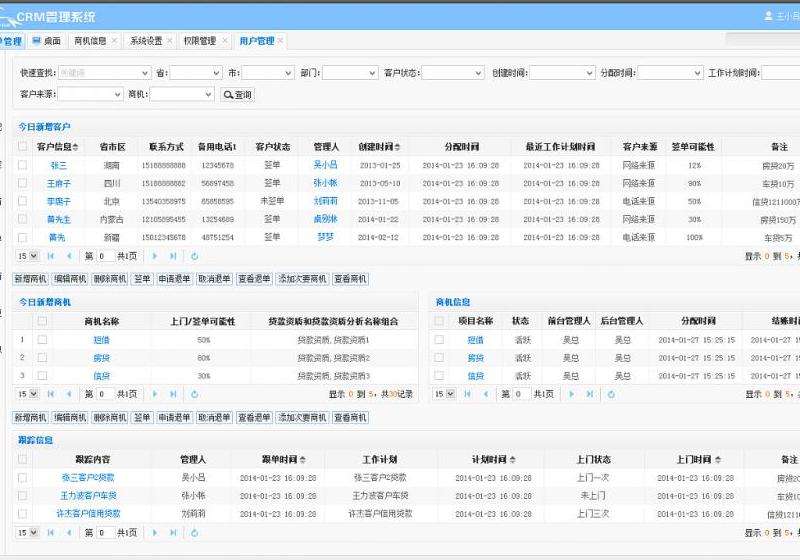
Task: Open the 省 dropdown
Action: [x=196, y=73]
